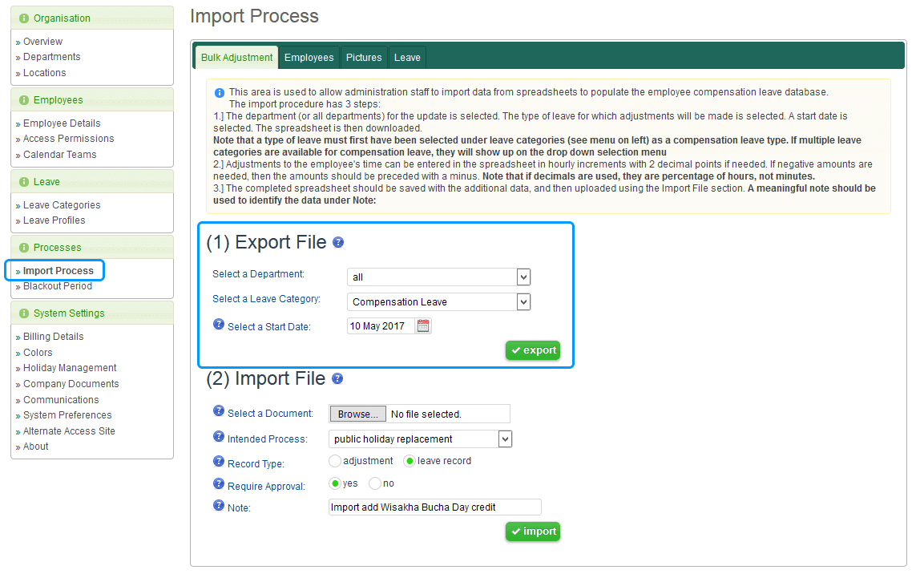Image resolution: width=924 pixels, height=582 pixels.
Task: Switch to the Pictures tab
Action: pyautogui.click(x=364, y=57)
